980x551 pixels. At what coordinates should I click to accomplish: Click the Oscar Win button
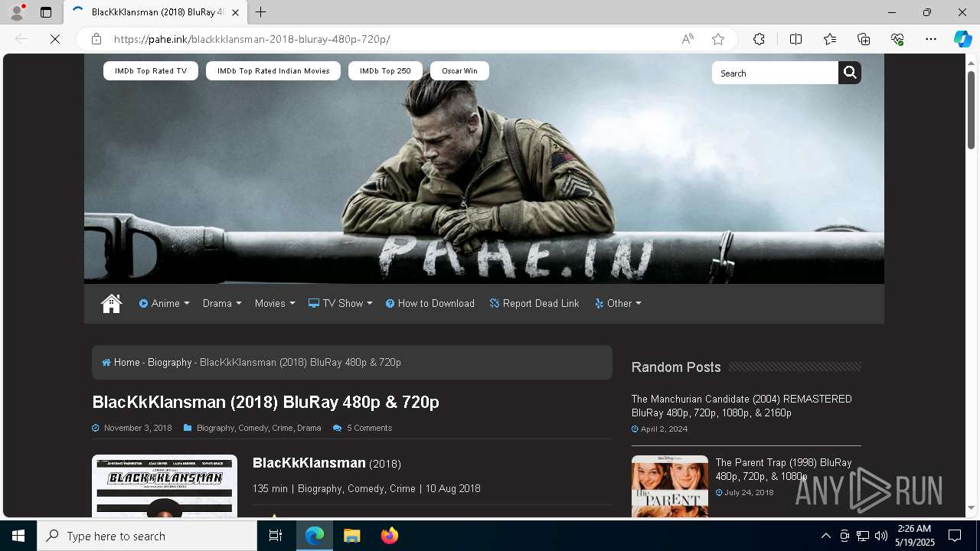[459, 70]
